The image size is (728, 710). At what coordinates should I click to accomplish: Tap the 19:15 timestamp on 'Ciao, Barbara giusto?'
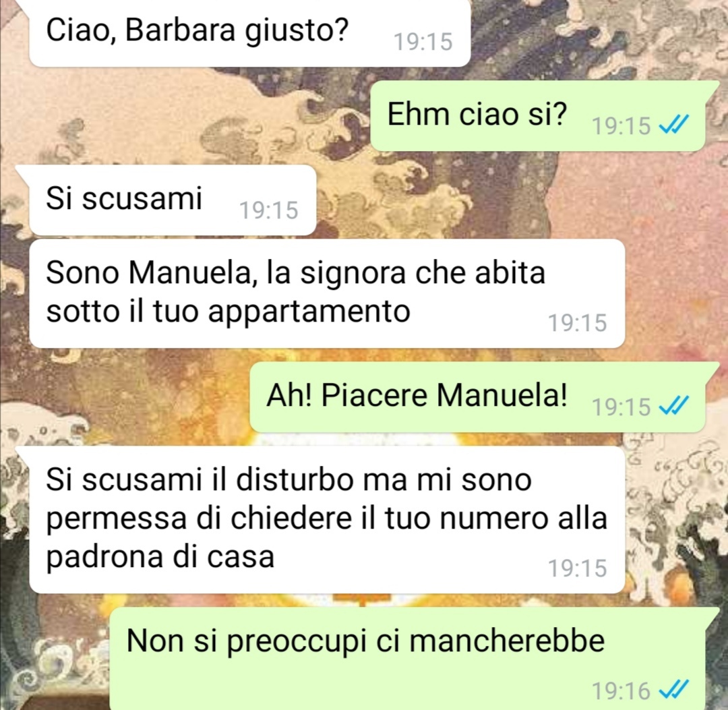tap(423, 42)
